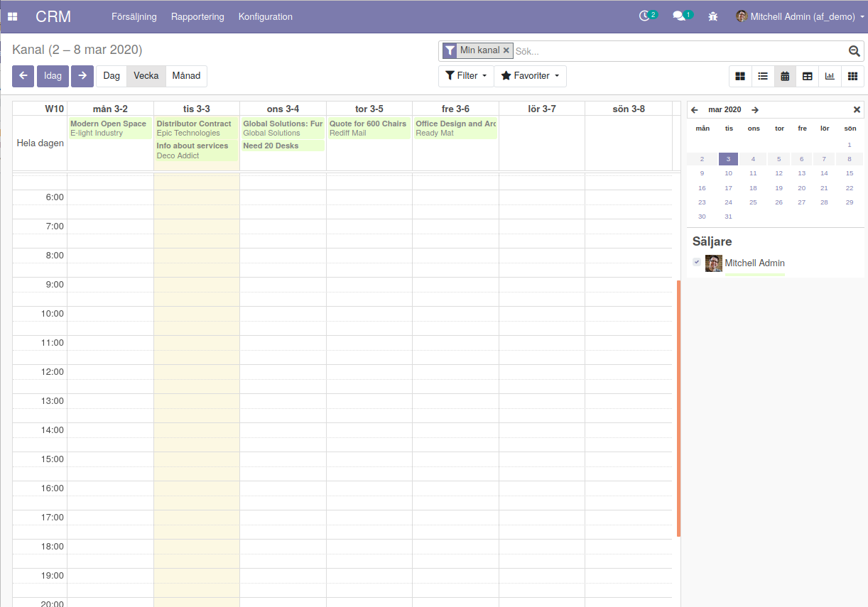
Task: Click the funnel icon in filter tag
Action: [450, 50]
